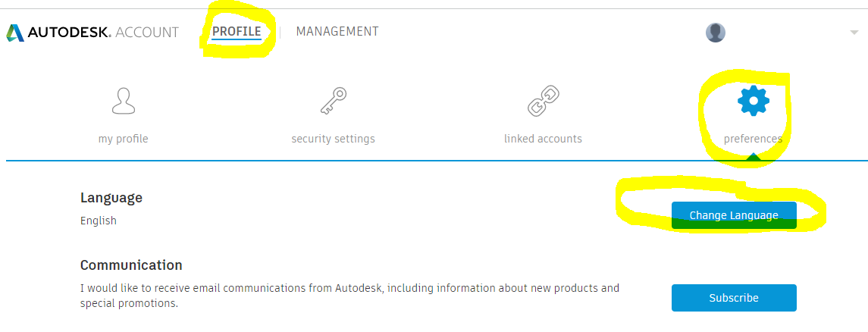The width and height of the screenshot is (868, 332).
Task: Click the AUTODESK wordmark text
Action: (x=70, y=33)
